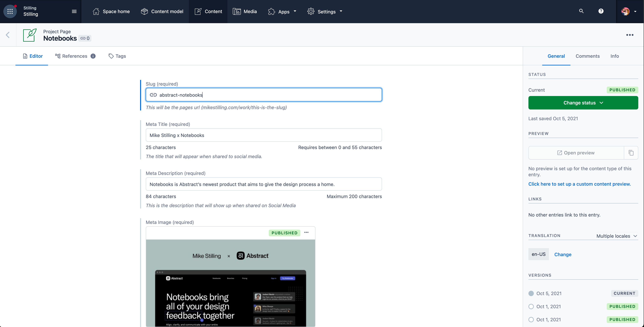The height and width of the screenshot is (327, 644).
Task: Click the search icon in toolbar
Action: (x=581, y=11)
